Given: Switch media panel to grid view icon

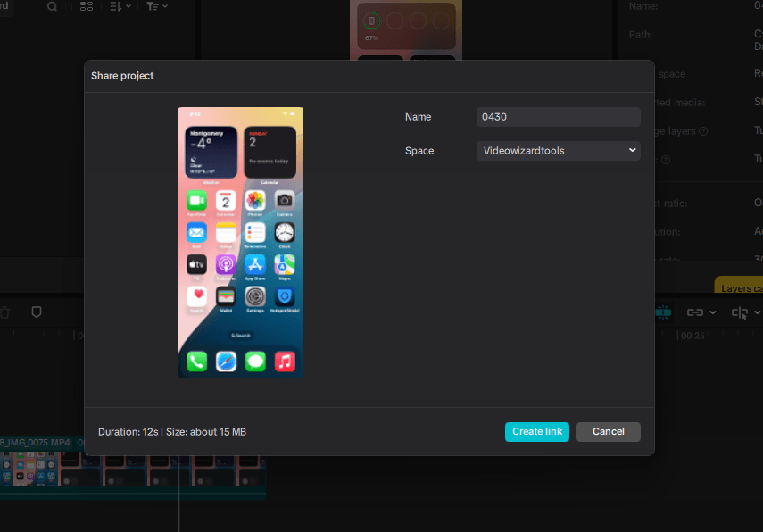Looking at the screenshot, I should pos(87,6).
